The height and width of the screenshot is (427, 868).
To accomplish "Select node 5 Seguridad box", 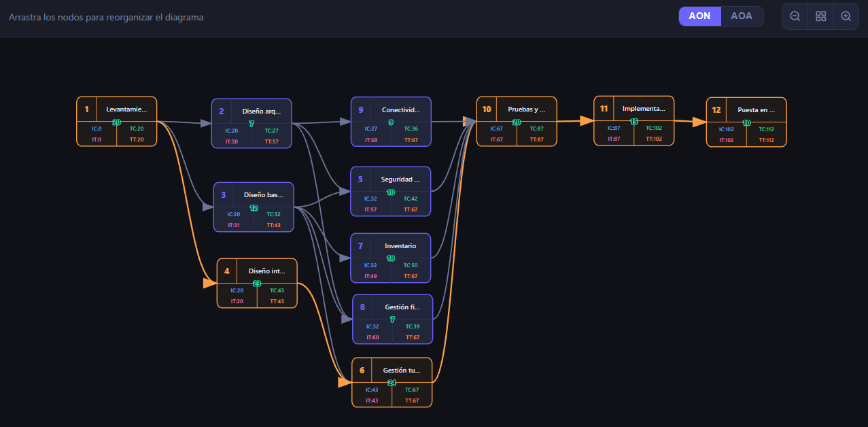I will (x=391, y=191).
